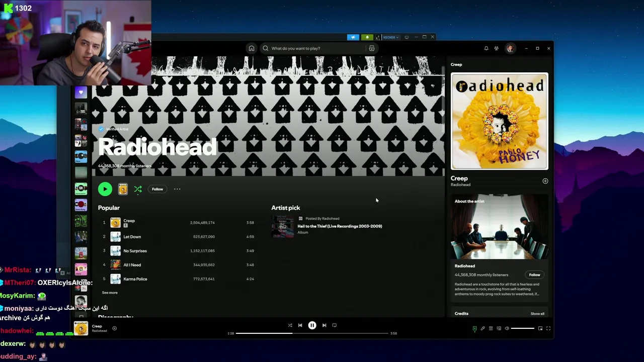The height and width of the screenshot is (362, 644).
Task: Click the Credits section label
Action: coord(461,314)
